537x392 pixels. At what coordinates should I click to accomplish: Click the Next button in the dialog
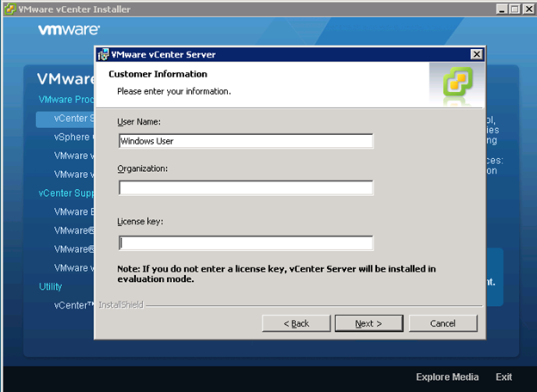pos(369,323)
